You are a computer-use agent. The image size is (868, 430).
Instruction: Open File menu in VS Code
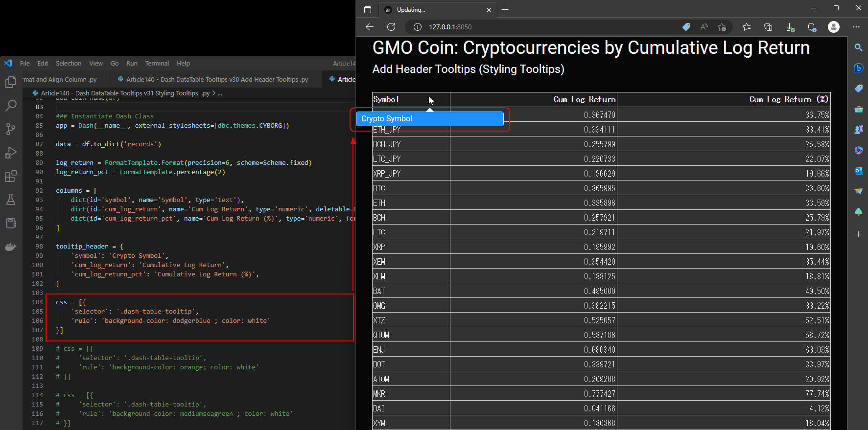(25, 63)
